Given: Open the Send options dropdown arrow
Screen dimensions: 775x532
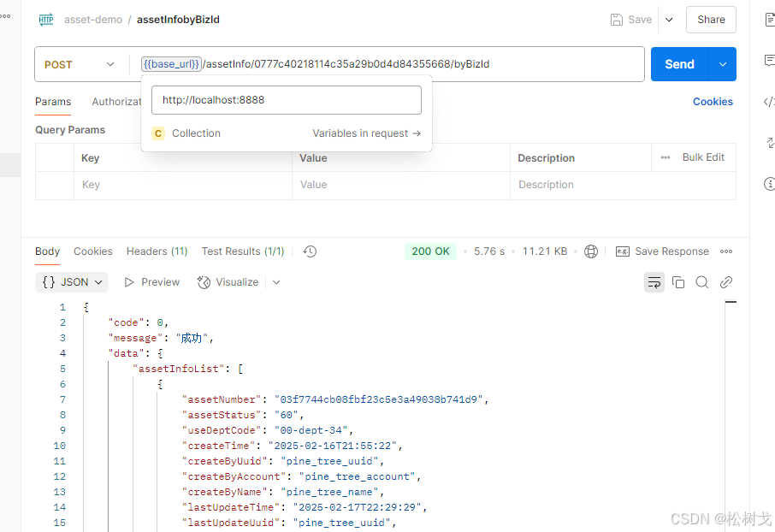Looking at the screenshot, I should [723, 64].
